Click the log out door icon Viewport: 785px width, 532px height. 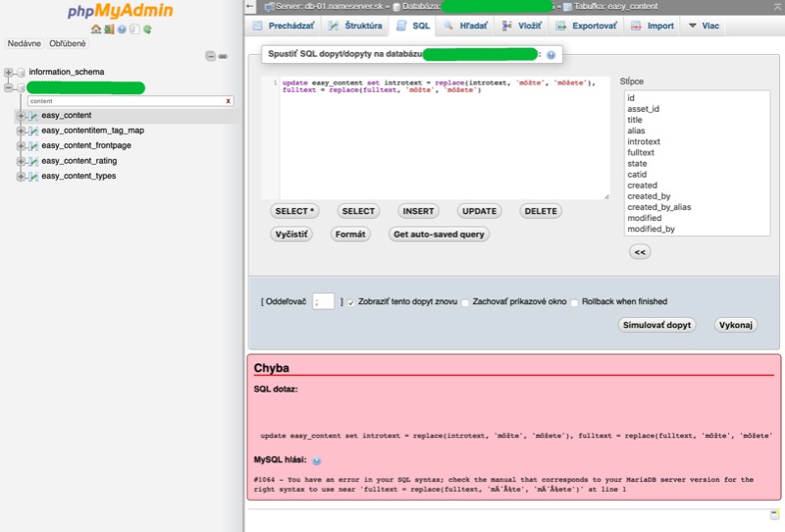coord(109,29)
